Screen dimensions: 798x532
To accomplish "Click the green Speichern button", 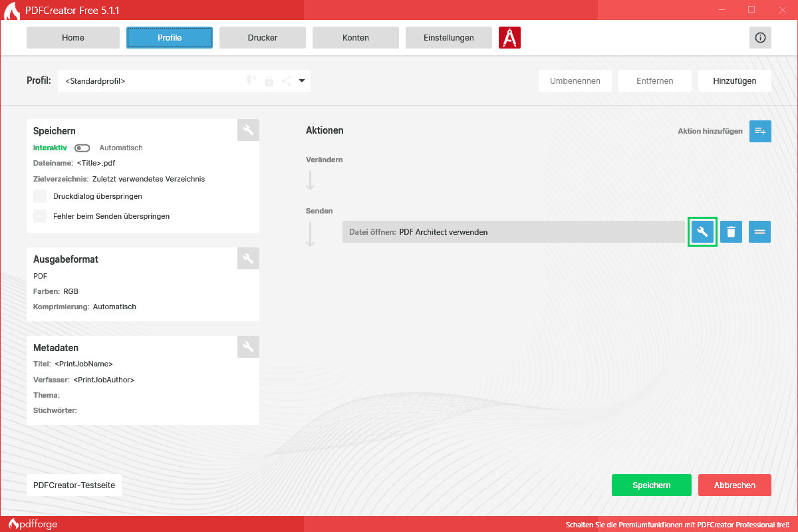I will point(651,485).
